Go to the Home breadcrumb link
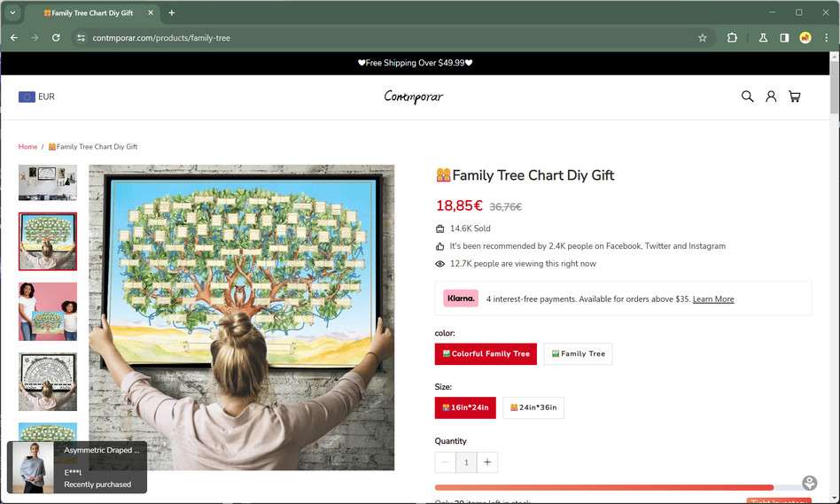This screenshot has height=504, width=840. point(27,146)
